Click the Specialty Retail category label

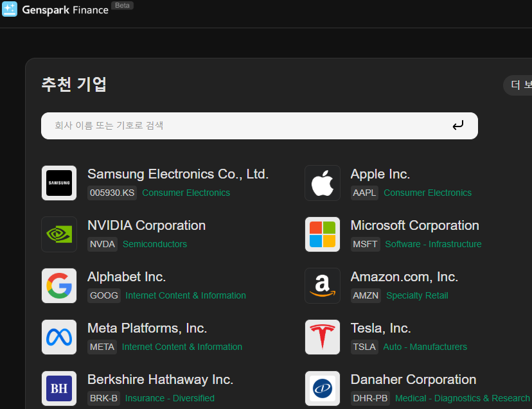pyautogui.click(x=417, y=296)
